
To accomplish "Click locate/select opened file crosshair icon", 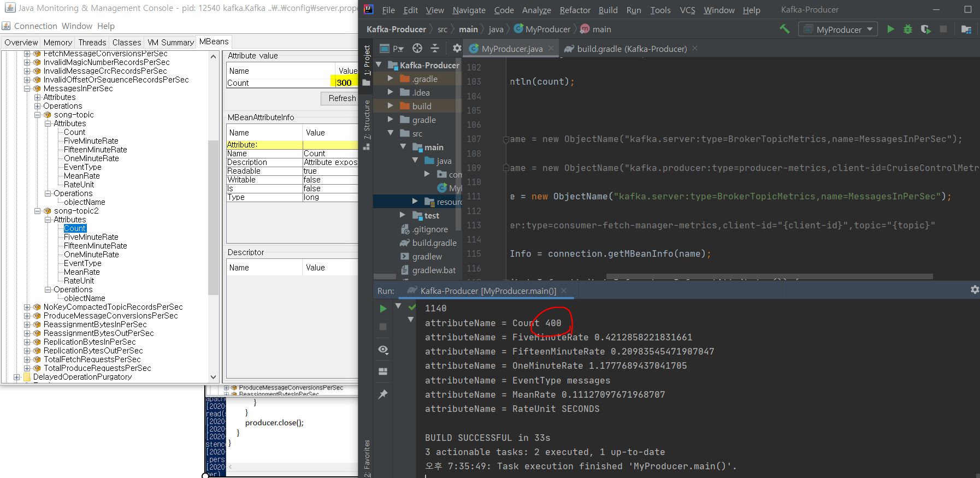I will [x=417, y=48].
